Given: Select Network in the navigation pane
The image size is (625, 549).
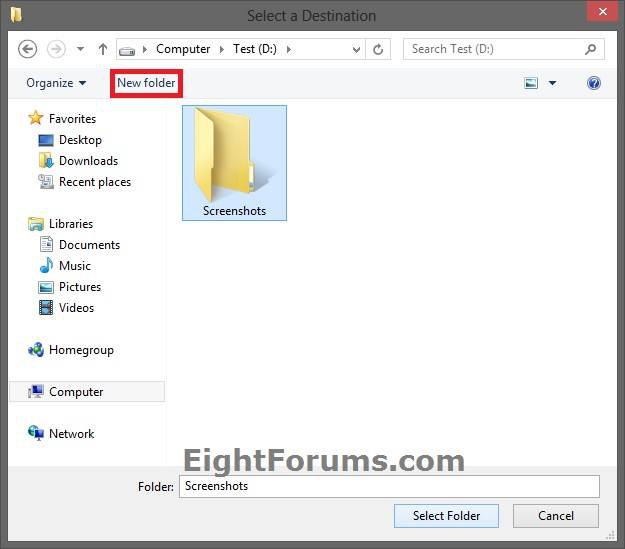Looking at the screenshot, I should tap(72, 434).
